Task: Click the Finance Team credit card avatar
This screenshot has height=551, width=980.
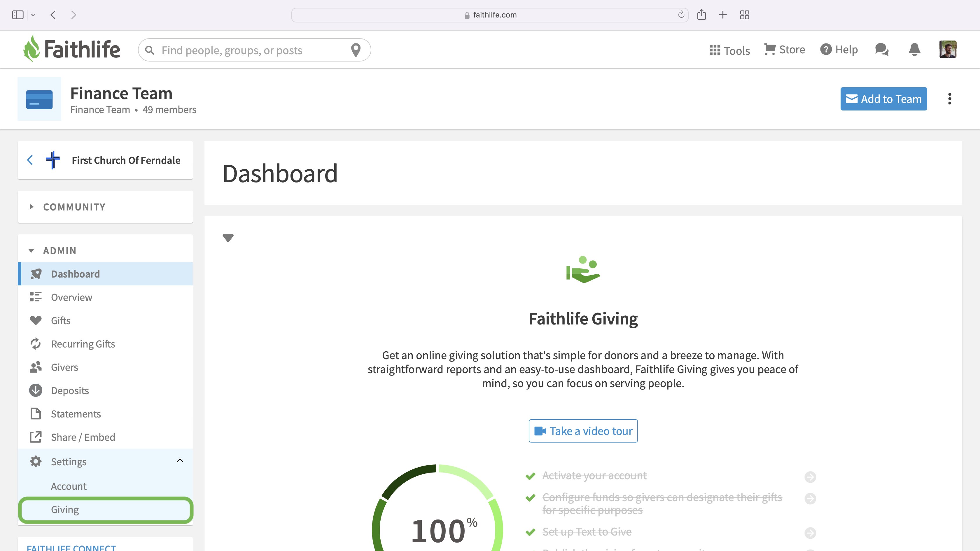Action: click(39, 99)
